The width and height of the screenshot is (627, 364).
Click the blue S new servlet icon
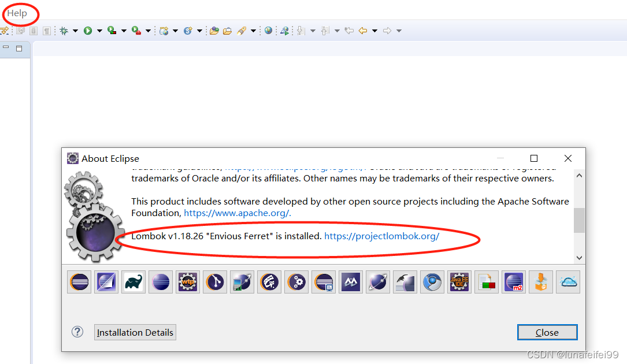pyautogui.click(x=188, y=31)
